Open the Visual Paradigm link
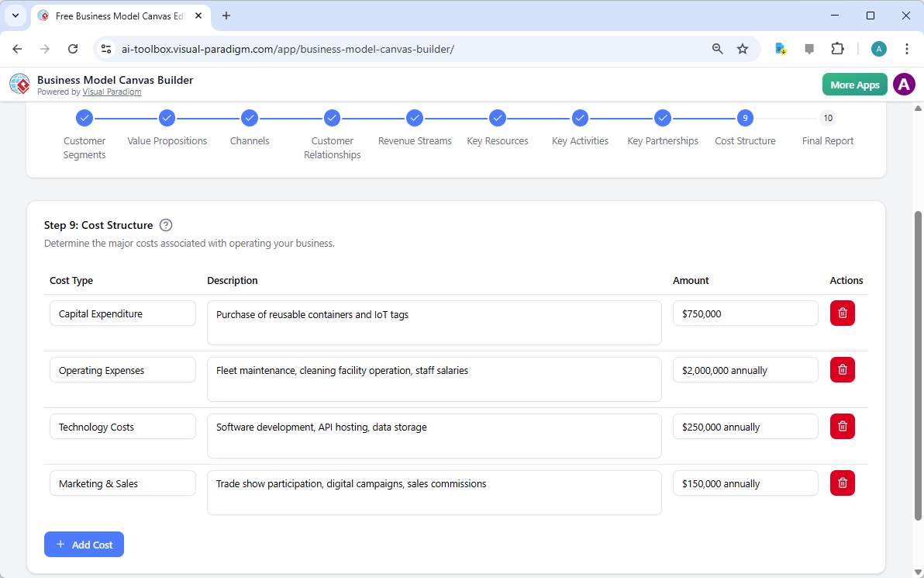 [112, 92]
